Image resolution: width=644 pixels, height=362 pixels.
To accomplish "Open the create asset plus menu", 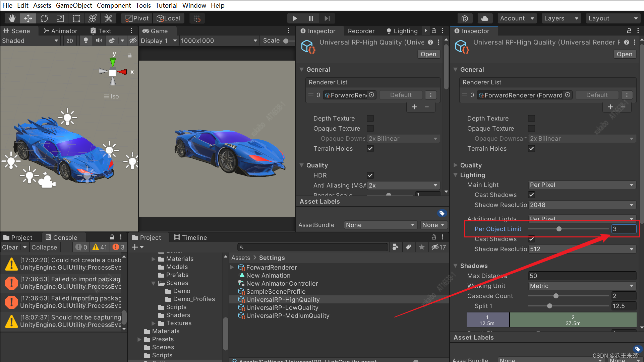I will pyautogui.click(x=137, y=247).
